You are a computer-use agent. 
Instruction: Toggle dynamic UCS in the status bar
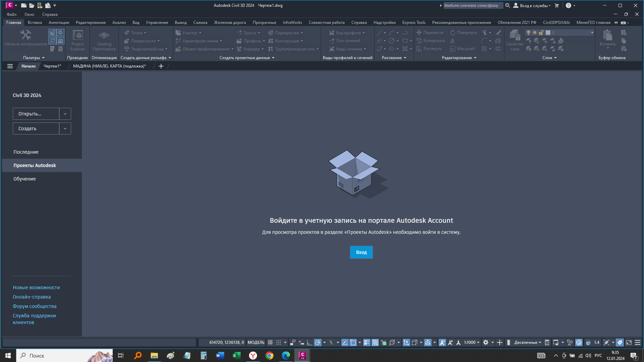[x=406, y=342]
